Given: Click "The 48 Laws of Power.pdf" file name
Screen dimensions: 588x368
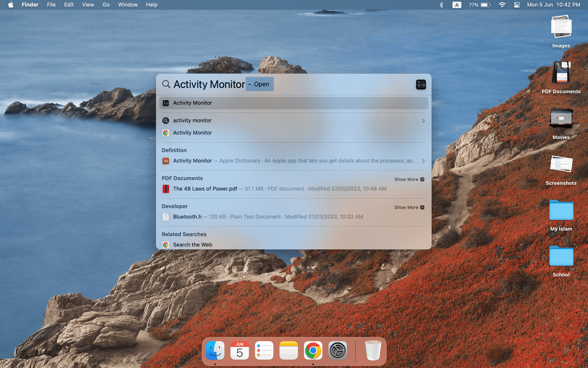Looking at the screenshot, I should point(205,189).
